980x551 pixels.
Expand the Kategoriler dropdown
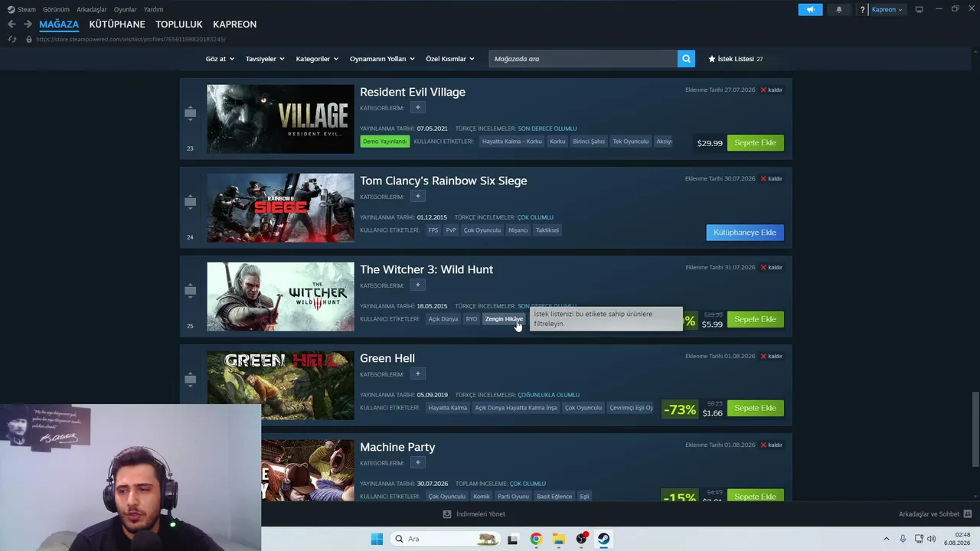coord(317,59)
